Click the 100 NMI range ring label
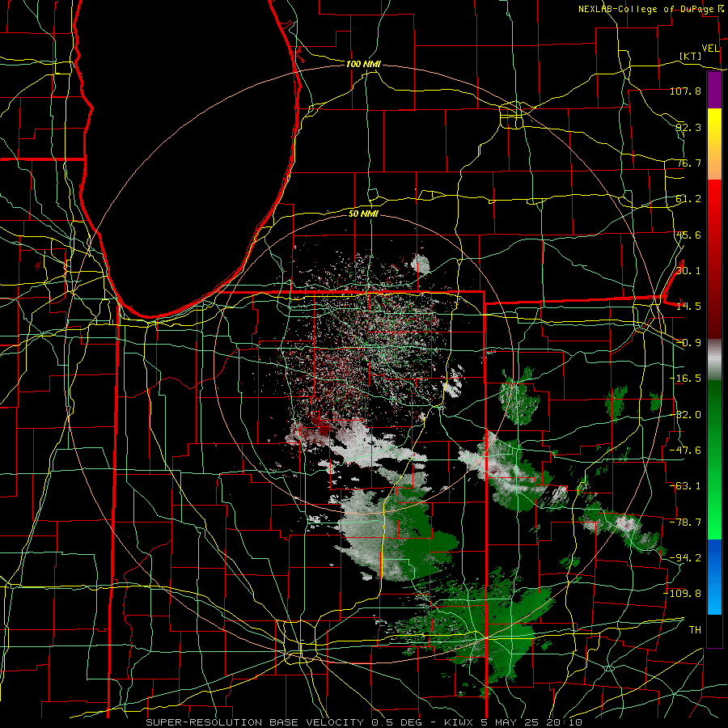This screenshot has height=728, width=728. click(363, 64)
